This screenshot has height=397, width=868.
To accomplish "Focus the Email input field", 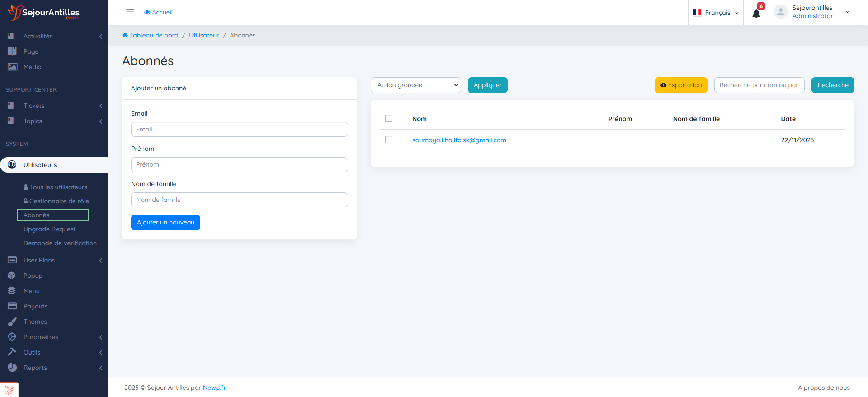I will point(239,129).
